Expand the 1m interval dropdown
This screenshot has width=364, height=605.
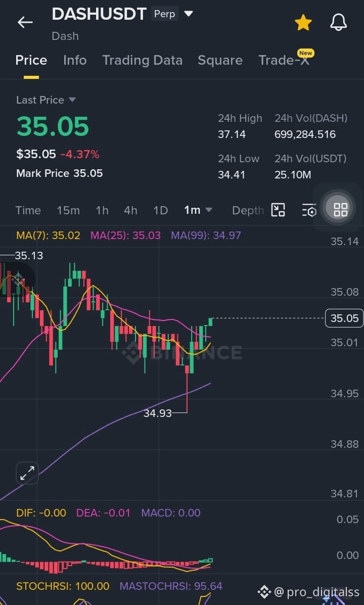pyautogui.click(x=198, y=210)
